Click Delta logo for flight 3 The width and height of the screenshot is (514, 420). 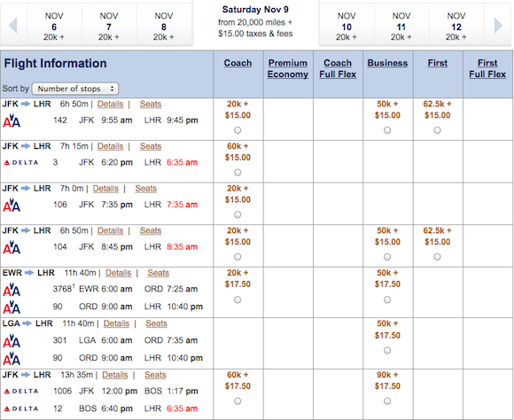click(x=20, y=163)
